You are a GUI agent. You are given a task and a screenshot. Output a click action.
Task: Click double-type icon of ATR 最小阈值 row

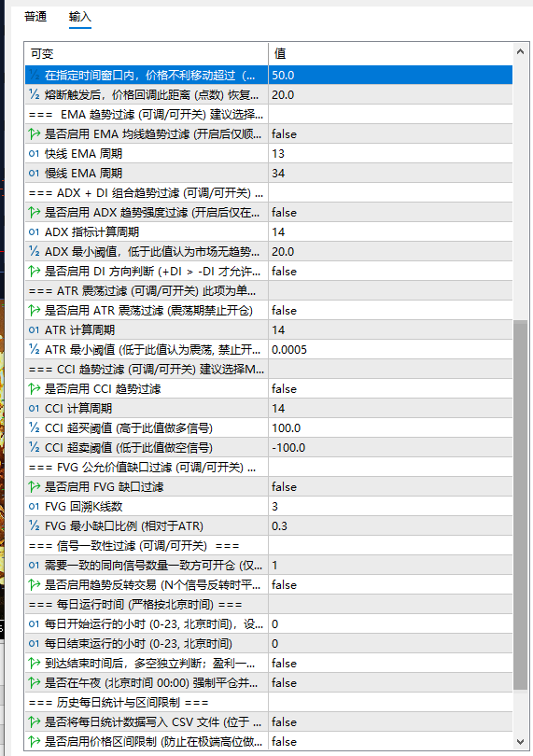coord(34,349)
